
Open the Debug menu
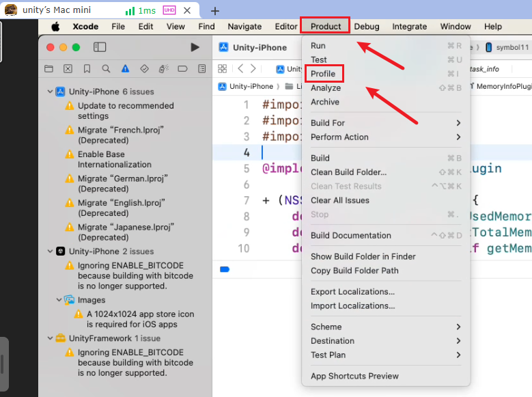point(367,27)
